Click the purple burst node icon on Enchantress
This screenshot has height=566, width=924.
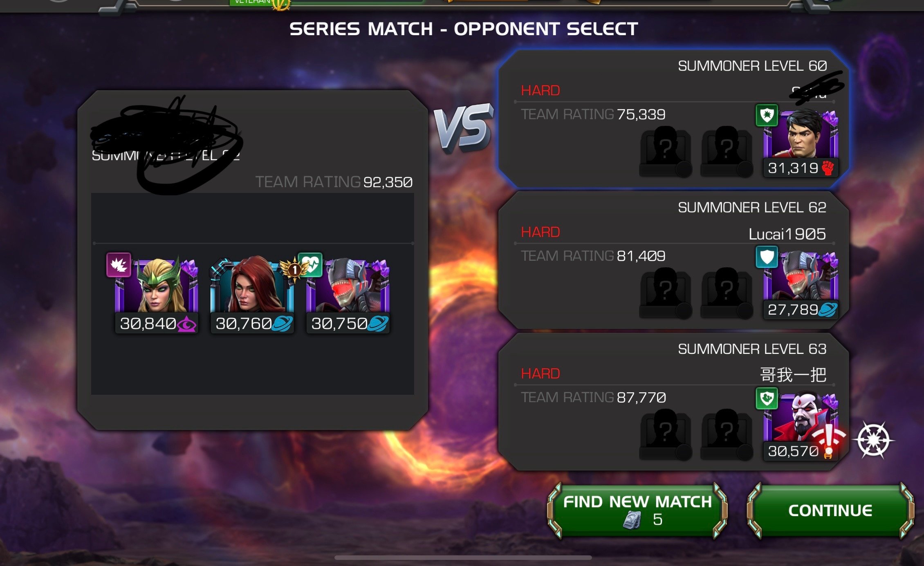point(119,265)
